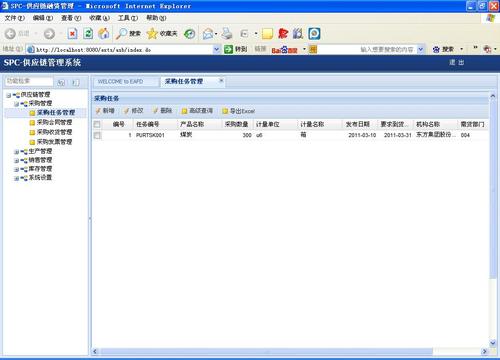Open the address bar URL dropdown
Screen dimensions: 500x360
click(216, 50)
